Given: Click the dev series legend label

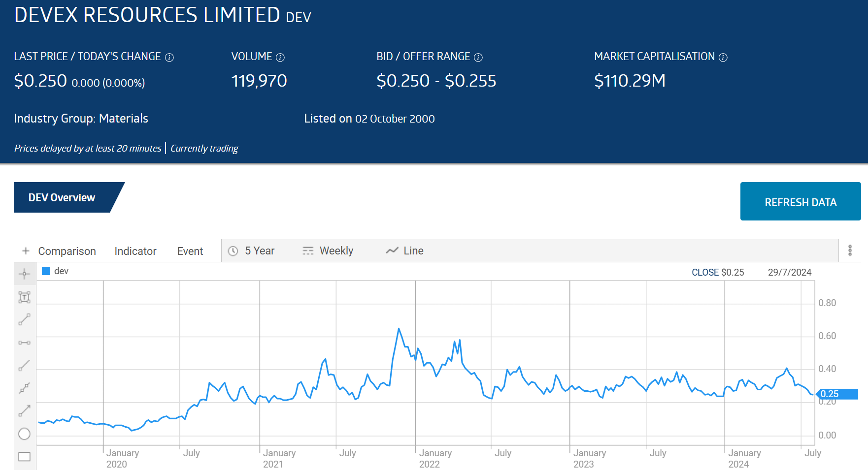Looking at the screenshot, I should pyautogui.click(x=61, y=271).
